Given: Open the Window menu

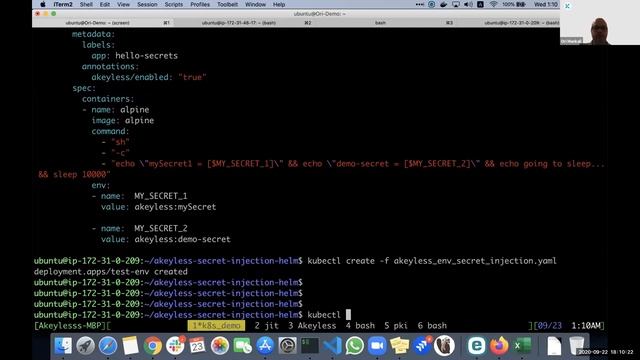Looking at the screenshot, I should click(x=256, y=4).
